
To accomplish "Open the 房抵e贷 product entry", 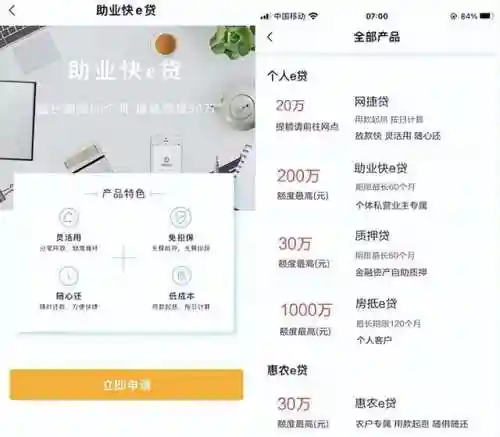I will pyautogui.click(x=377, y=321).
